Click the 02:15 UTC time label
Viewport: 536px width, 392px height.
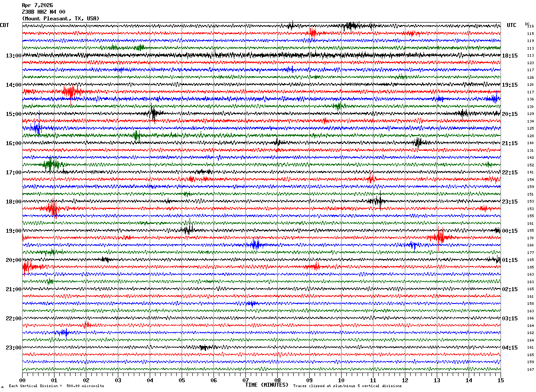coord(510,289)
